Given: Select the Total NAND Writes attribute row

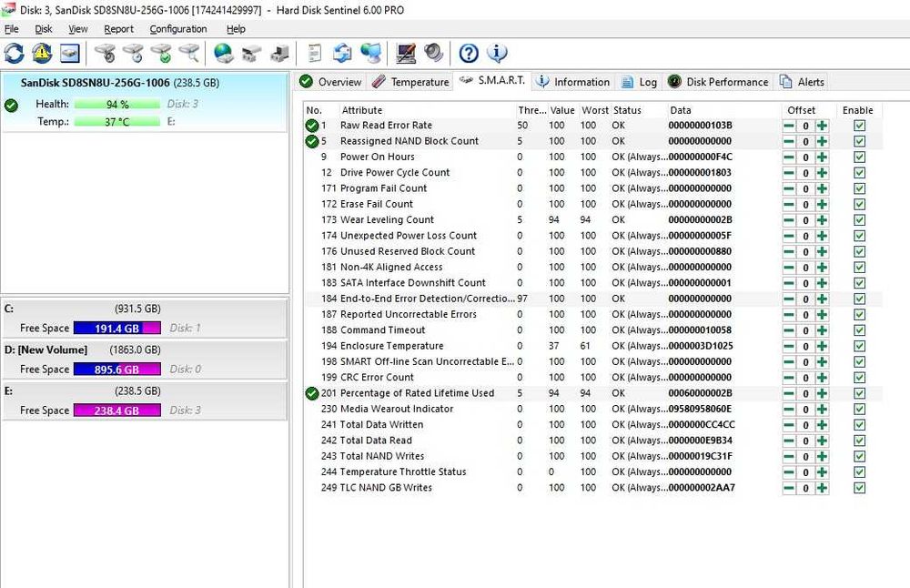Looking at the screenshot, I should point(593,456).
